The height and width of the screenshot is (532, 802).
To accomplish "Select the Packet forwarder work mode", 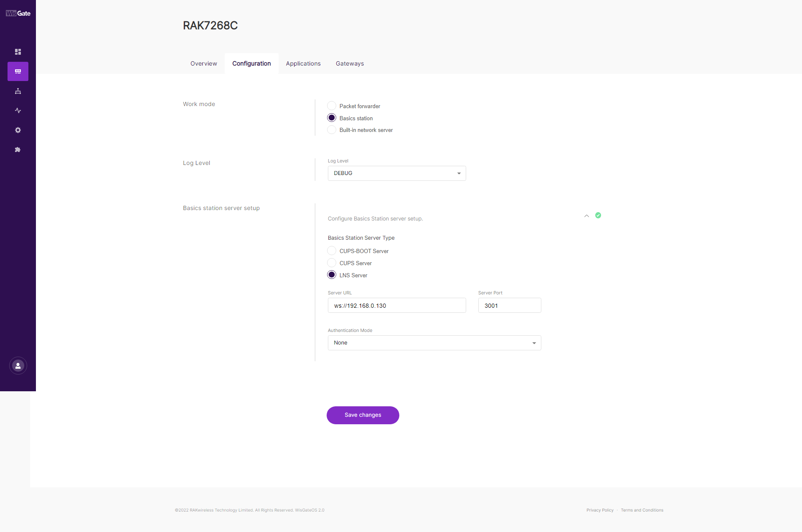I will [332, 106].
